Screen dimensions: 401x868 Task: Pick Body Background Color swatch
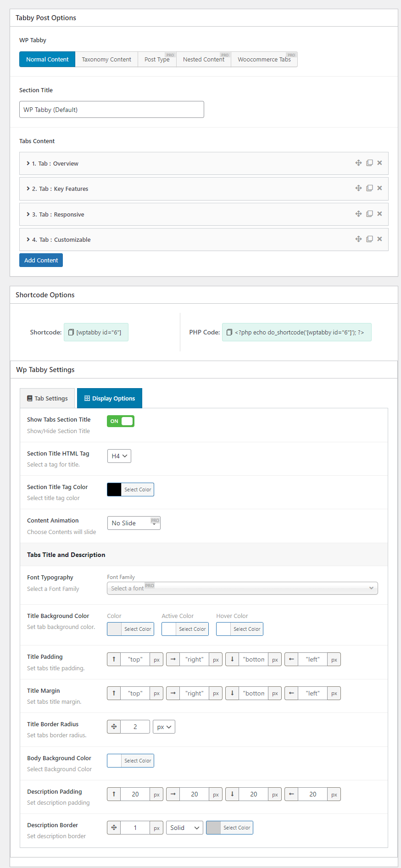pos(114,761)
